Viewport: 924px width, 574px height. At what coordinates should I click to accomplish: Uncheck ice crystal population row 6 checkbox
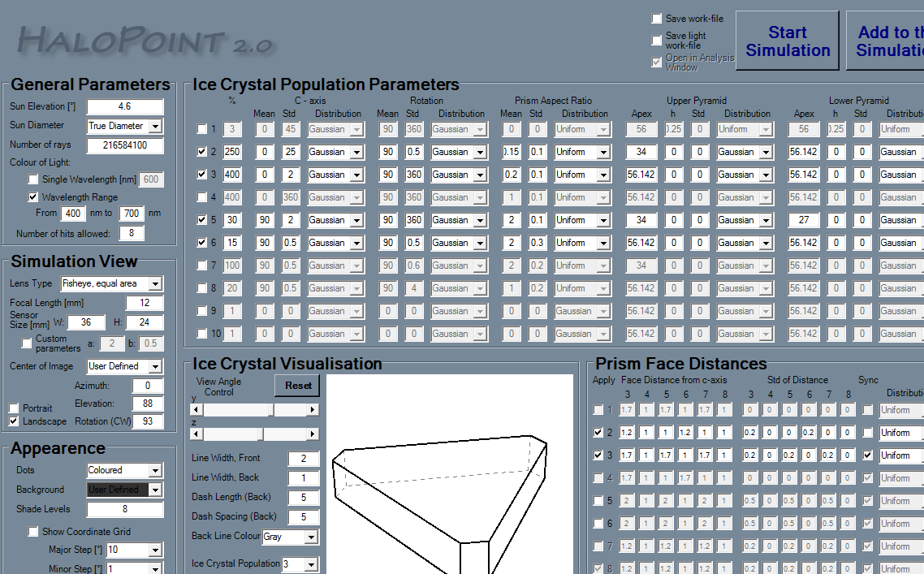(x=202, y=242)
